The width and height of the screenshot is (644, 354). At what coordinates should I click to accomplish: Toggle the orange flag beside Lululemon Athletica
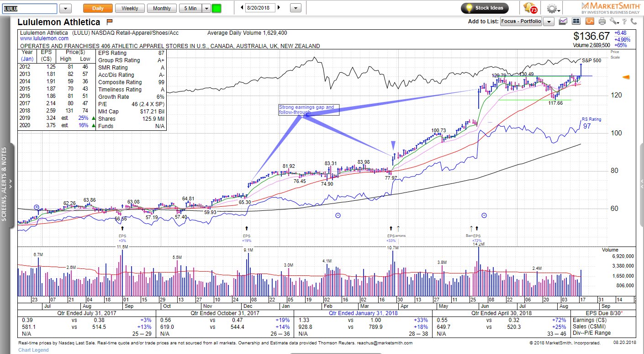(109, 21)
